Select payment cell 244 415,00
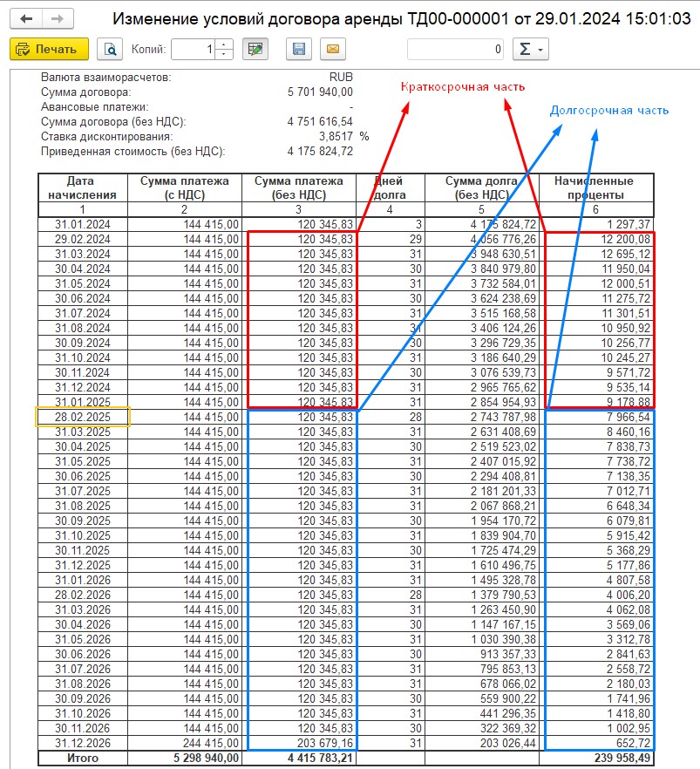 click(185, 743)
